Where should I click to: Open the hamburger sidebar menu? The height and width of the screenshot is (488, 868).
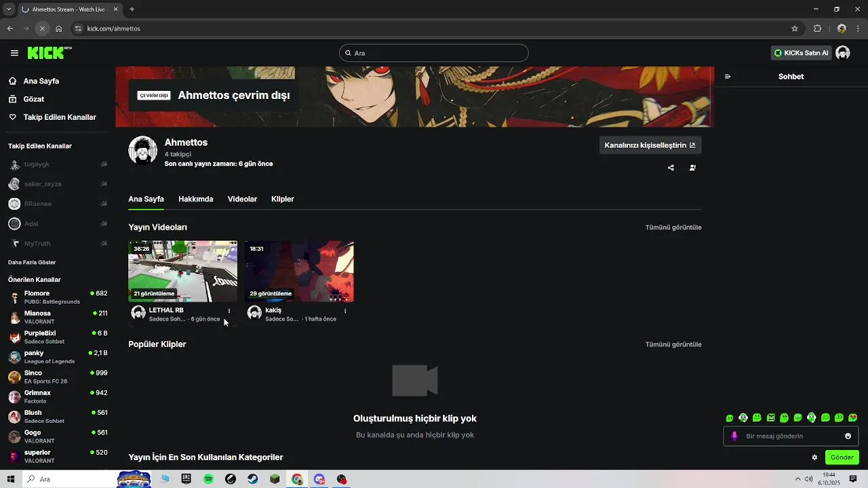[14, 53]
